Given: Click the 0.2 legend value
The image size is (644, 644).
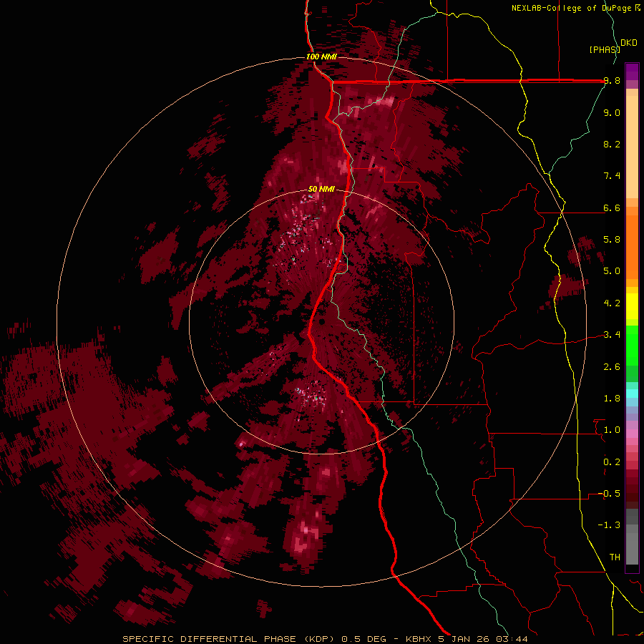Looking at the screenshot, I should click(612, 462).
